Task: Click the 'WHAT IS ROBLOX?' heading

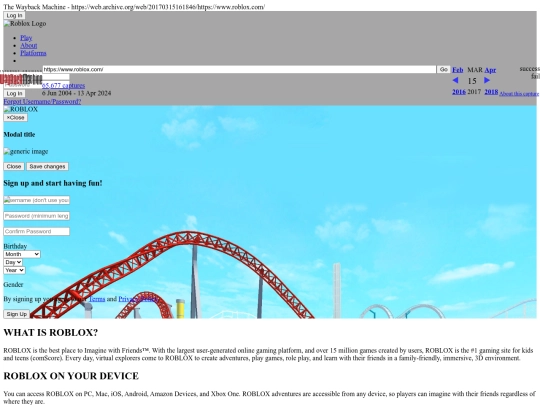Action: tap(51, 333)
